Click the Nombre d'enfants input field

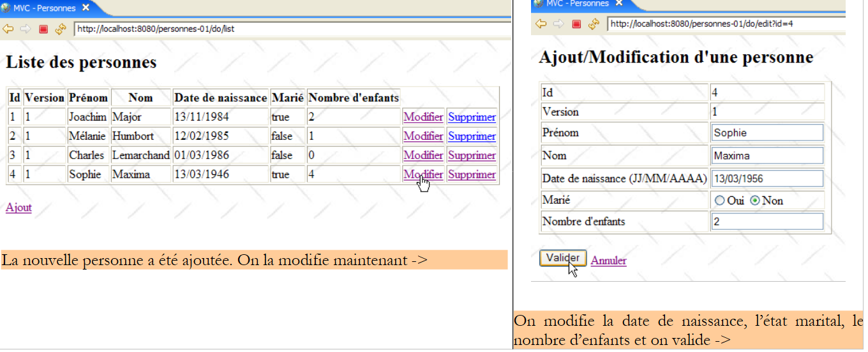[767, 222]
